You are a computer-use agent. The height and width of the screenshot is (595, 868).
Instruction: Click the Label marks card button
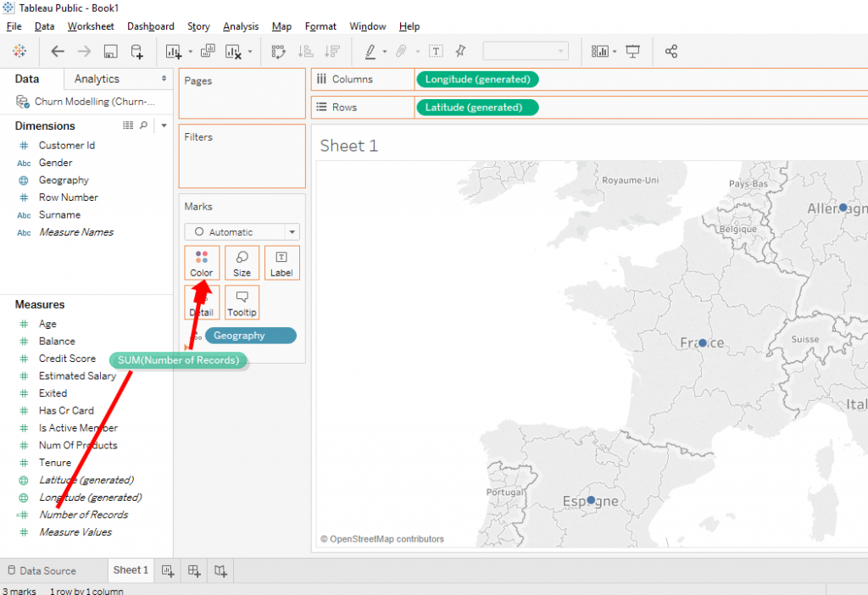click(x=281, y=263)
